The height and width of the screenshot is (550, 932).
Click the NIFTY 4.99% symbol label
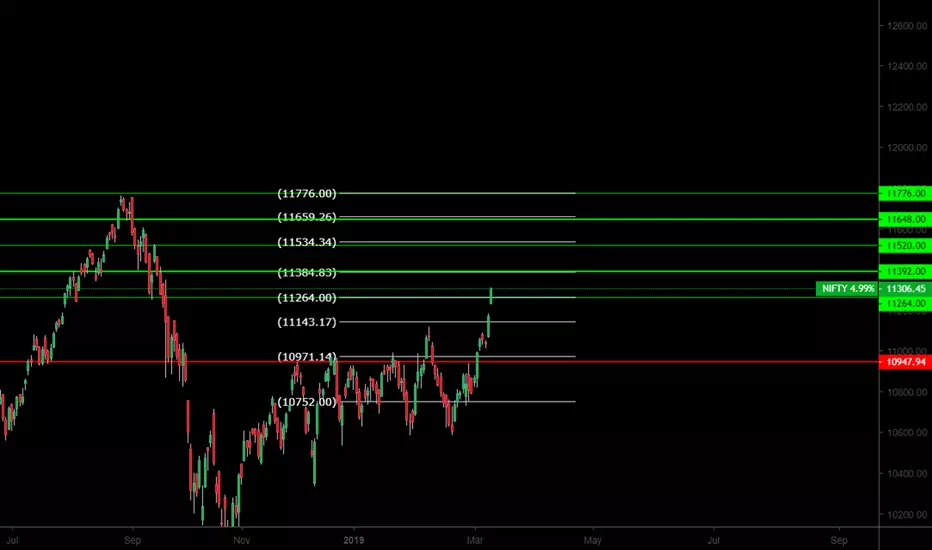848,288
